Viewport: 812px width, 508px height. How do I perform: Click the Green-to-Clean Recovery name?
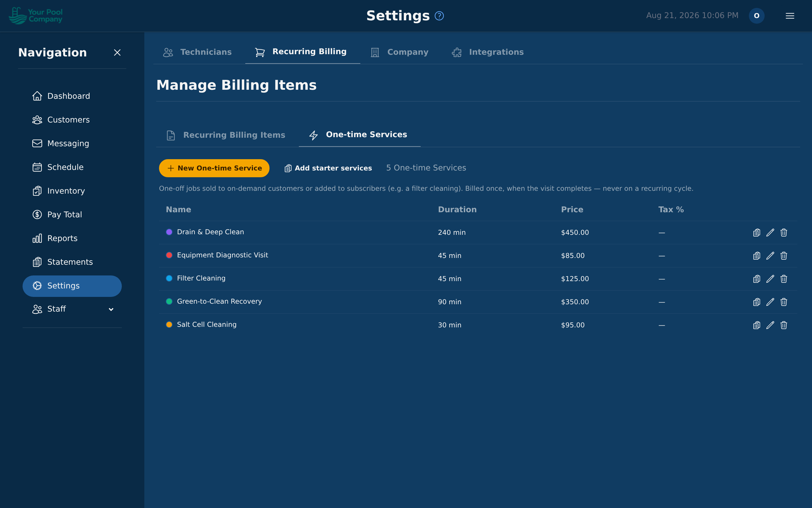[219, 301]
